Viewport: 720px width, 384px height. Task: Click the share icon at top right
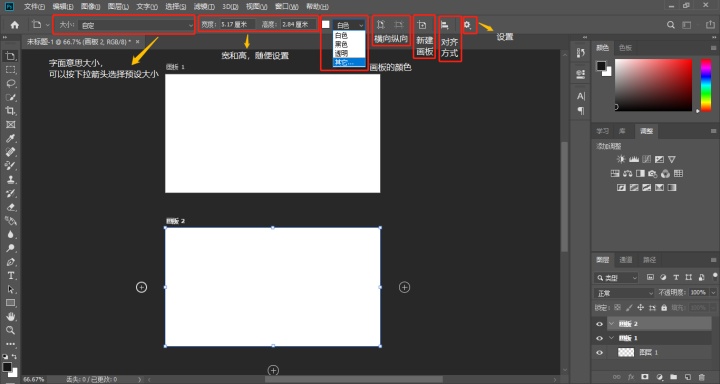coord(710,25)
